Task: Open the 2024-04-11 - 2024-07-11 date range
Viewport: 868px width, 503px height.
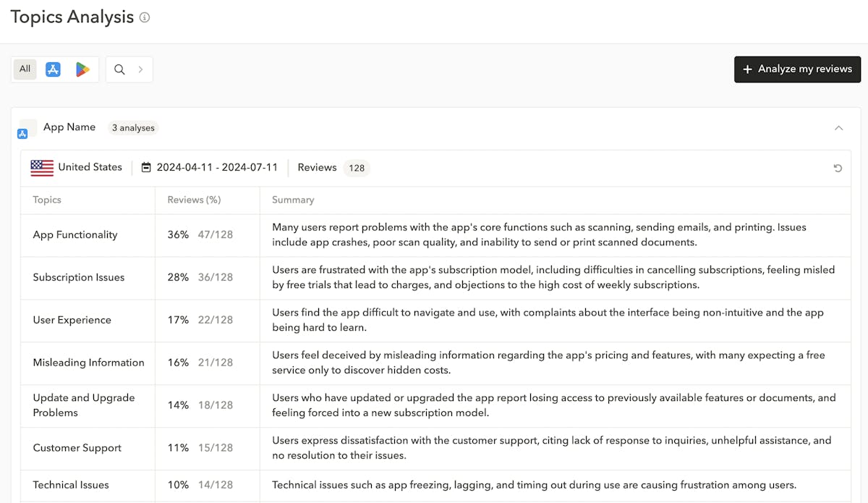Action: (x=217, y=167)
